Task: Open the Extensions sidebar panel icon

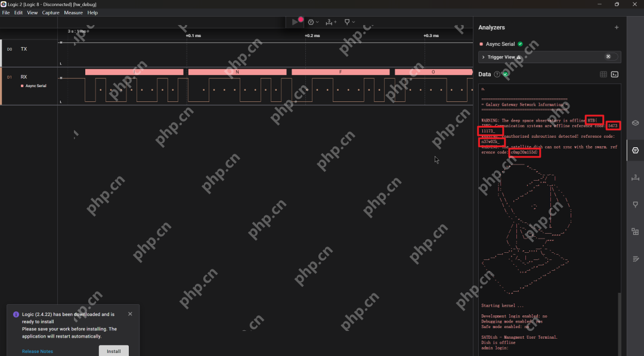Action: pyautogui.click(x=636, y=231)
